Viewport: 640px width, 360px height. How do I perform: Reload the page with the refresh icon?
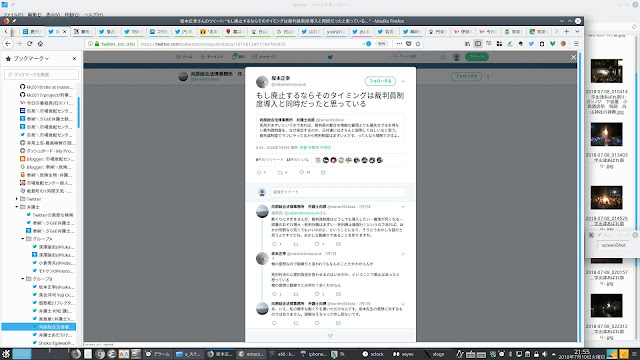29,44
